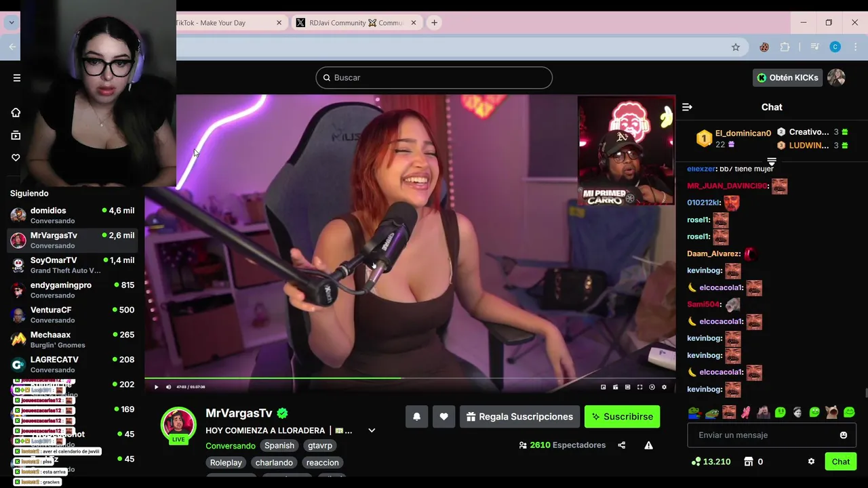Open Mechaaax channel in sidebar

pos(72,340)
